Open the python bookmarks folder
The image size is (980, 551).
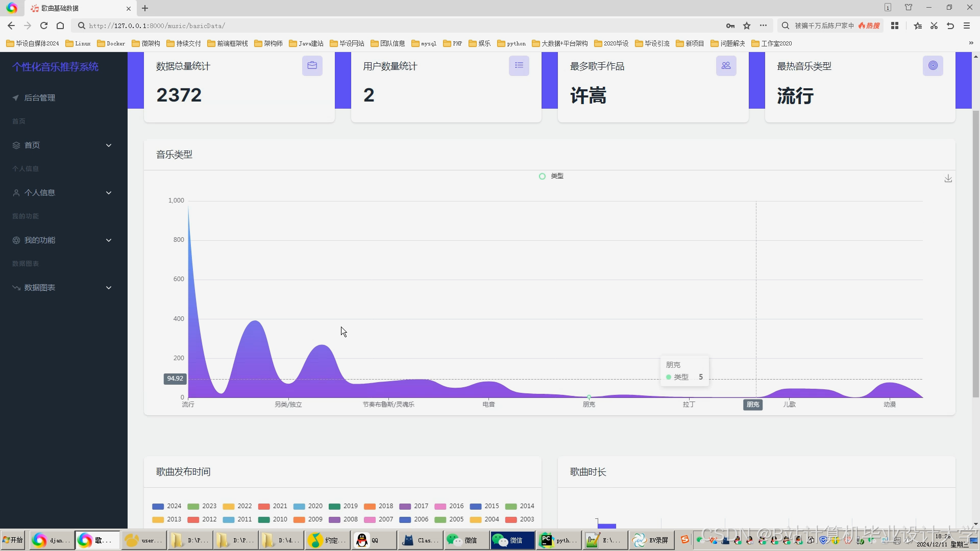point(511,43)
